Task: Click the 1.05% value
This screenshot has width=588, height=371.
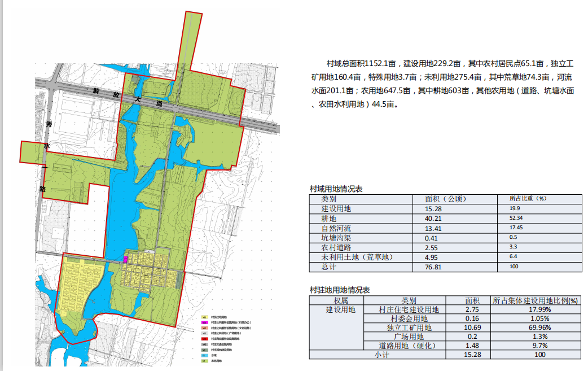Action: tap(539, 318)
